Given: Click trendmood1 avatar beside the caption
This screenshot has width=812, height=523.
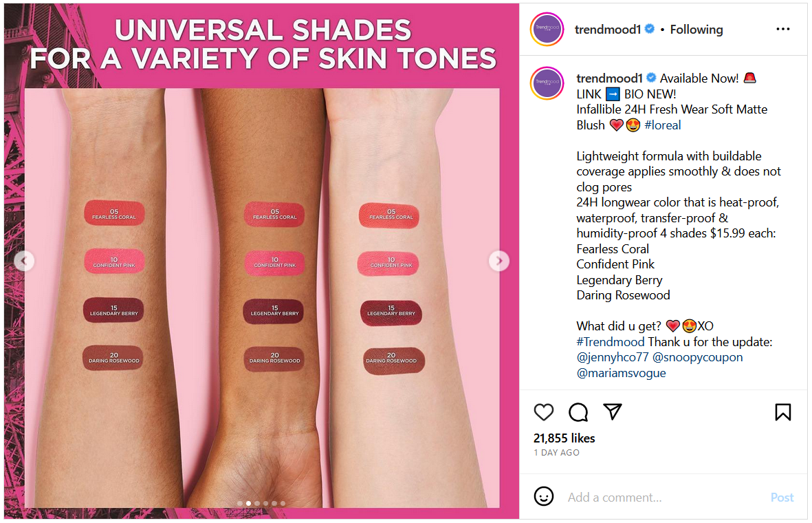Looking at the screenshot, I should (x=547, y=83).
